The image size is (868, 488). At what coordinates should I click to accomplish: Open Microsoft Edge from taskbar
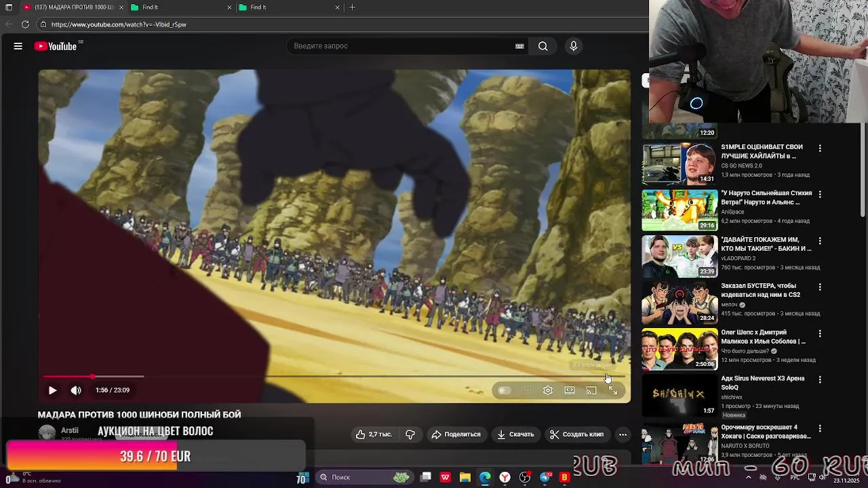485,478
